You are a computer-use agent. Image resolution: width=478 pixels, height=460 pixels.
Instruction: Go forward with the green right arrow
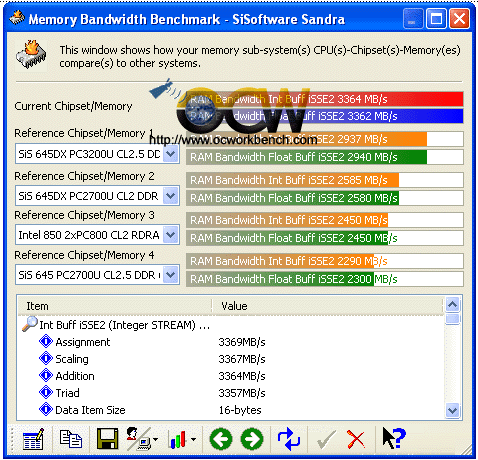(x=252, y=439)
